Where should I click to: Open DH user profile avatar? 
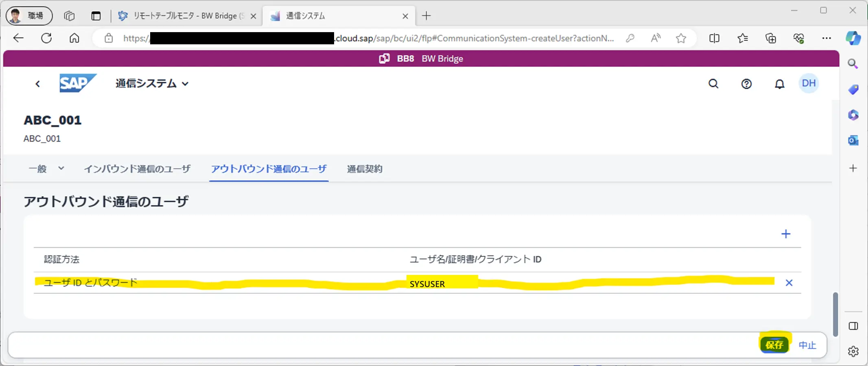(x=809, y=83)
